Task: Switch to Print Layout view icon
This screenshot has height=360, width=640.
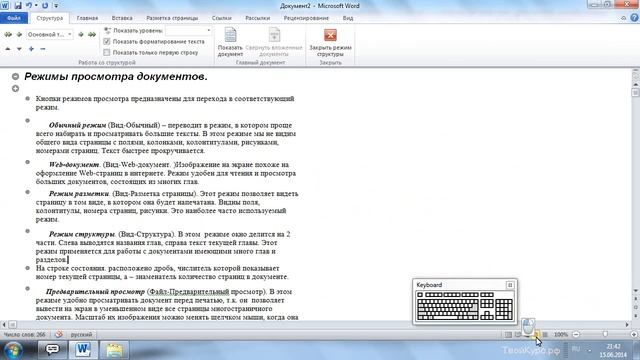Action: (508, 335)
